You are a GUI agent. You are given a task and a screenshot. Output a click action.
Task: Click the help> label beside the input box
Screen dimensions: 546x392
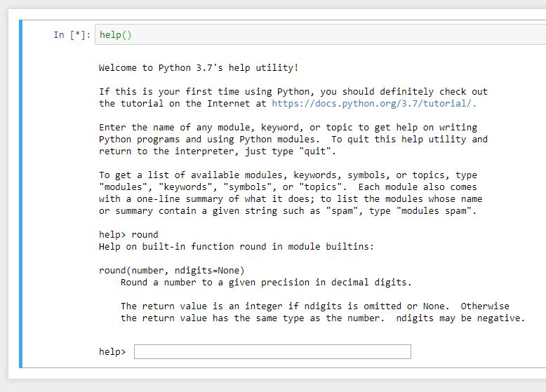(112, 351)
